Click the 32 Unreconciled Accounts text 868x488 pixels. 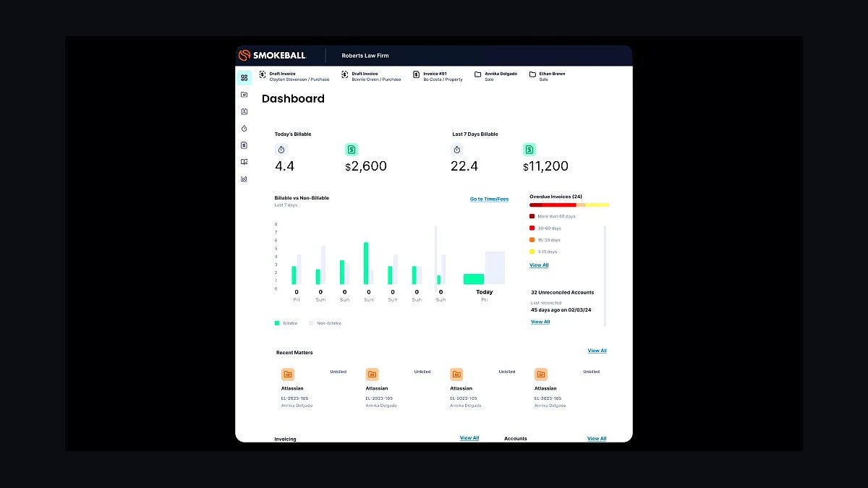pyautogui.click(x=562, y=293)
